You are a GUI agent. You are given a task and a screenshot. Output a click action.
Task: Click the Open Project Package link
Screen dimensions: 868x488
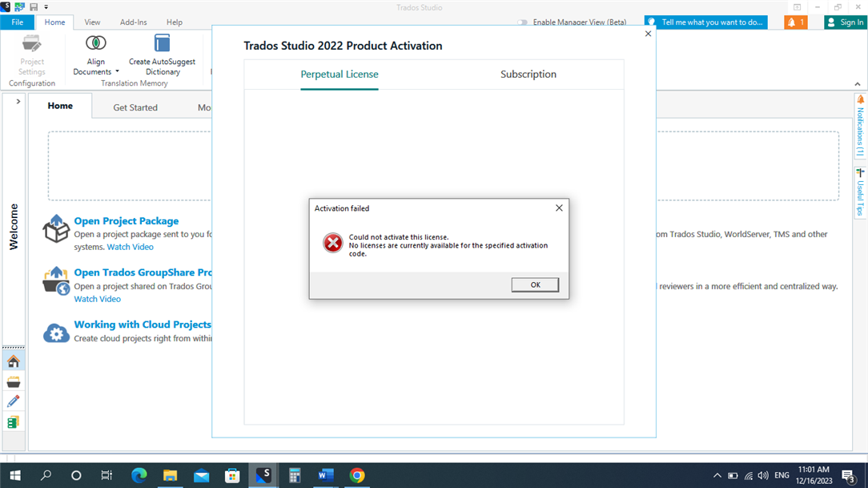(x=127, y=221)
